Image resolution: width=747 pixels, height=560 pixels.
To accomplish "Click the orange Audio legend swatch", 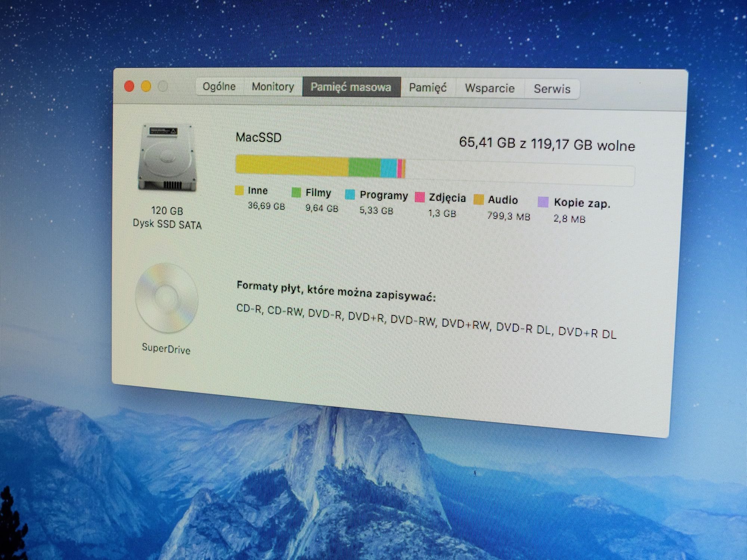I will pos(479,199).
